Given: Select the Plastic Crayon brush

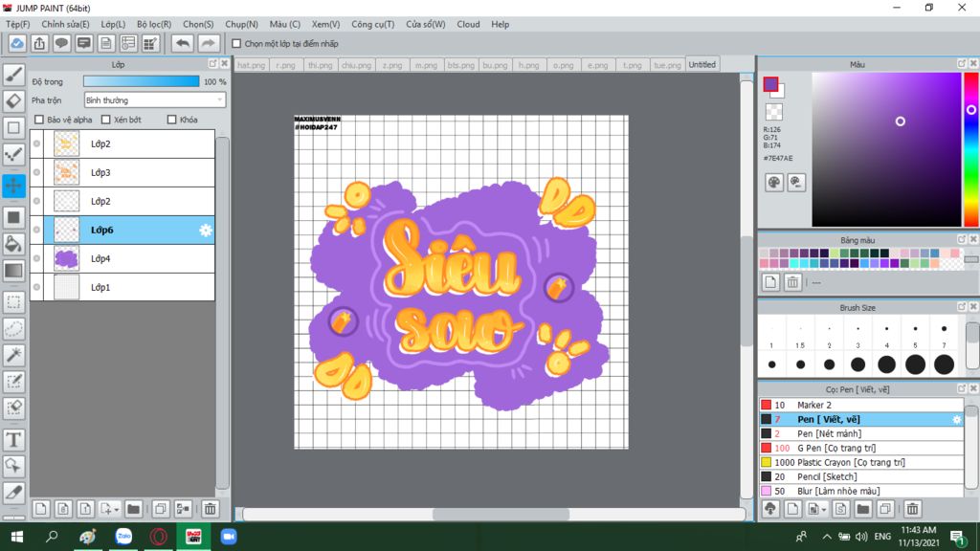Looking at the screenshot, I should (861, 462).
